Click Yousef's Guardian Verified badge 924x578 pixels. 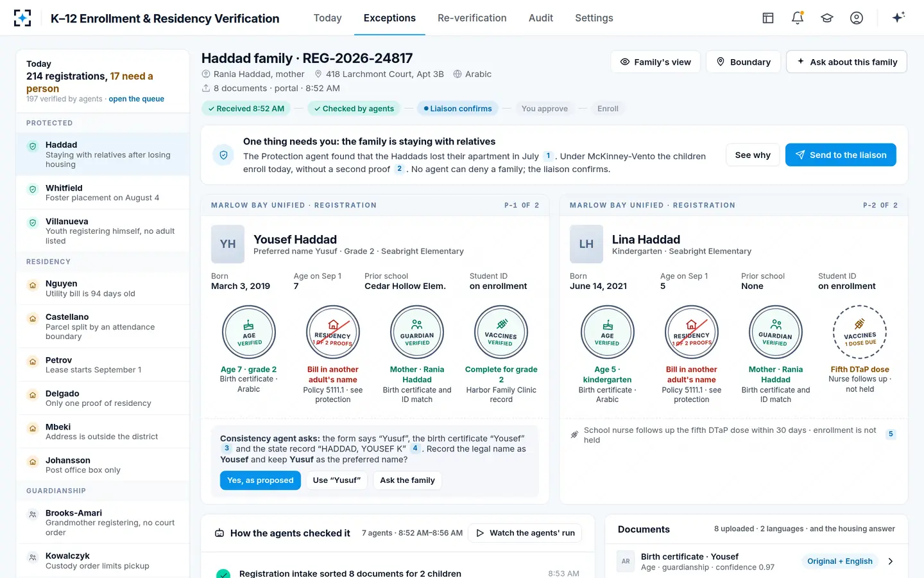point(417,332)
